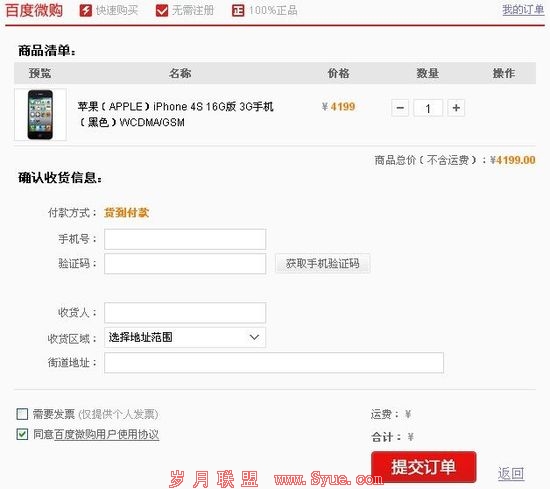
Task: Click the lightning 快速购买 icon
Action: (86, 11)
